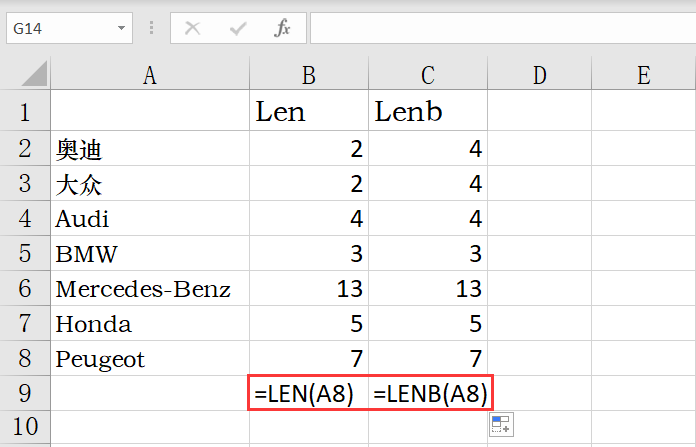Expand the Name Box dropdown arrow
Image resolution: width=696 pixels, height=447 pixels.
pyautogui.click(x=121, y=28)
